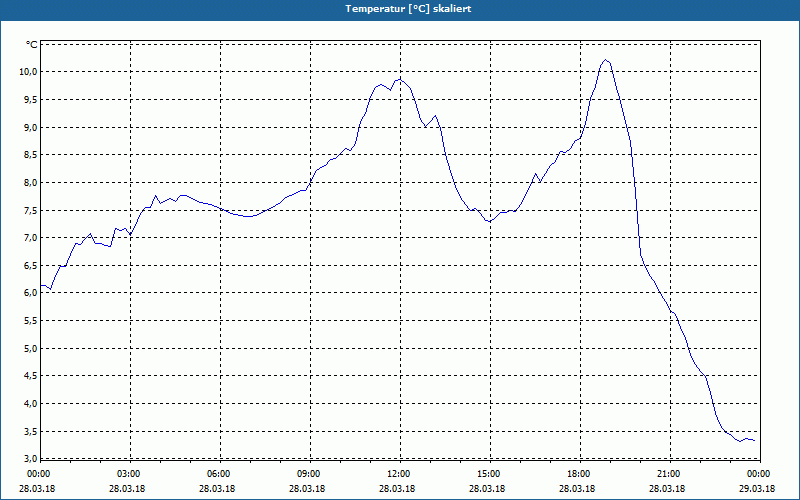The width and height of the screenshot is (800, 500).
Task: Click the temperature curve's highest peak above 10,0
Action: pyautogui.click(x=606, y=60)
